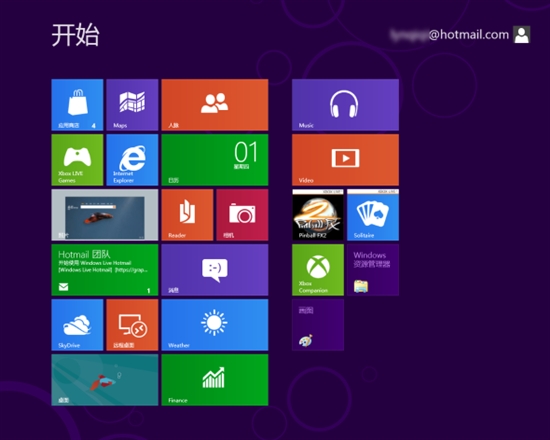Launch the Solitaire cards tile

pyautogui.click(x=373, y=215)
